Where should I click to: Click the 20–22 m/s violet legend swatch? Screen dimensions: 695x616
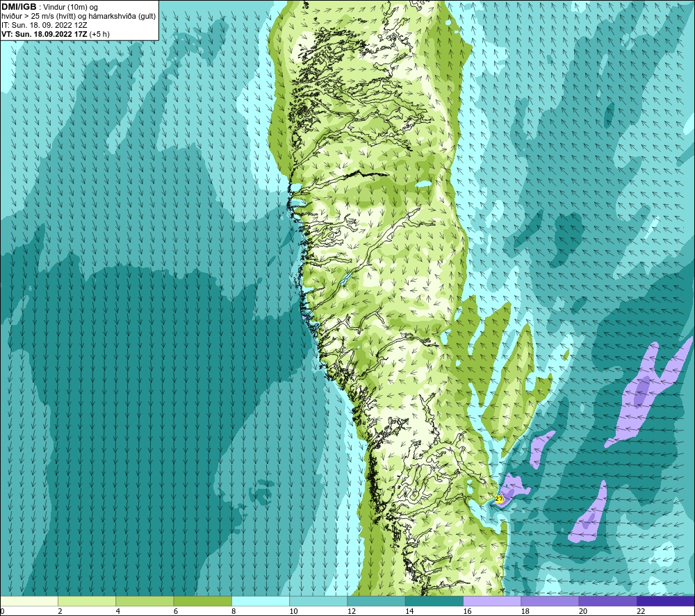click(x=607, y=601)
